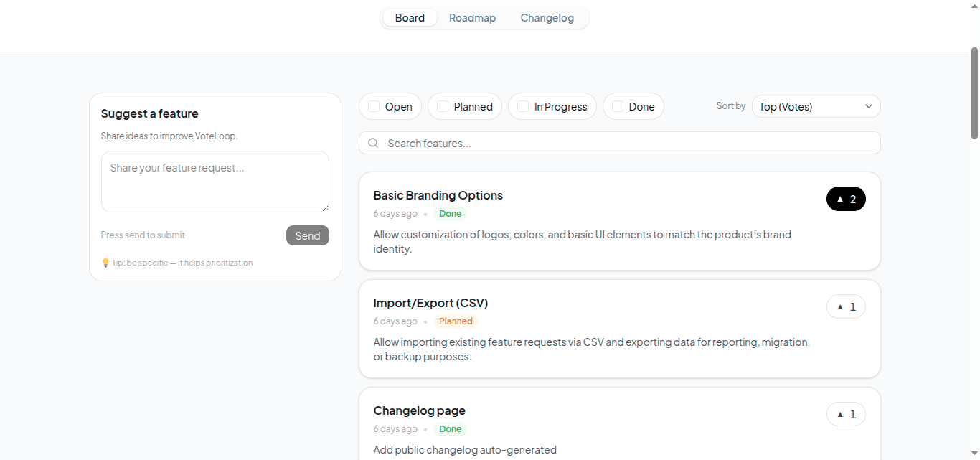This screenshot has height=460, width=980.
Task: Enable the In Progress filter checkbox
Action: pos(523,106)
